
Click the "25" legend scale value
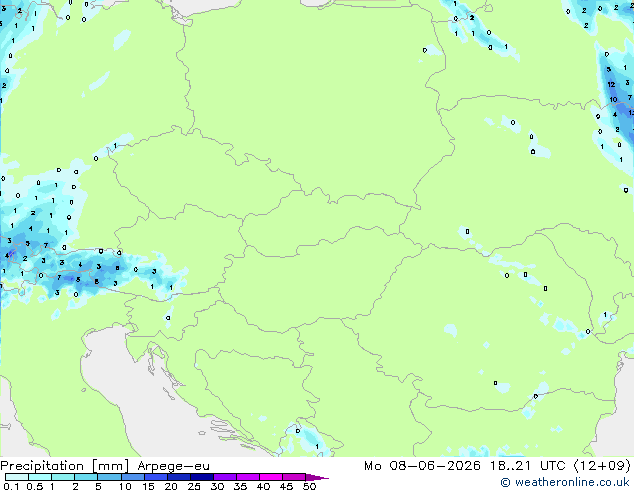(194, 486)
